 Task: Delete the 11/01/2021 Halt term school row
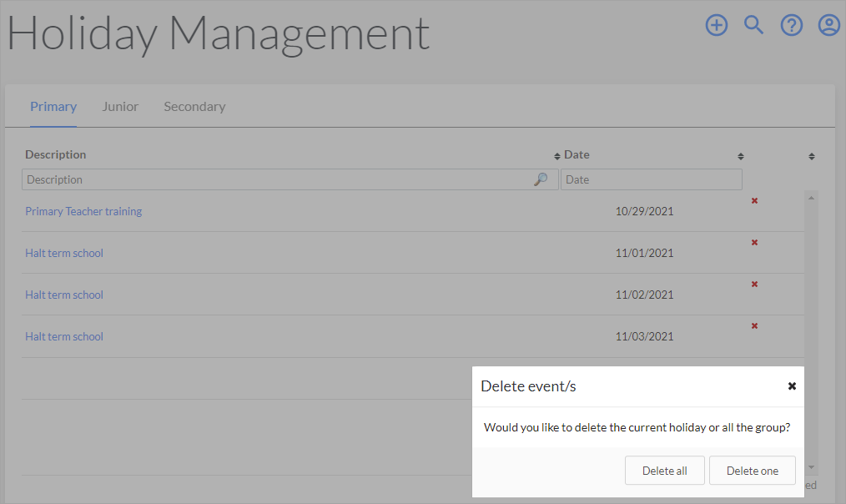755,242
